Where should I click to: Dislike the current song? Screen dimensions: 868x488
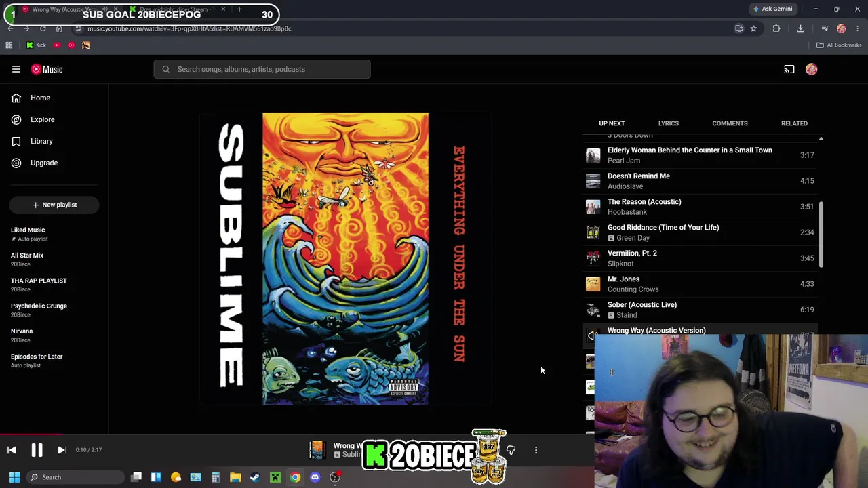pyautogui.click(x=511, y=450)
